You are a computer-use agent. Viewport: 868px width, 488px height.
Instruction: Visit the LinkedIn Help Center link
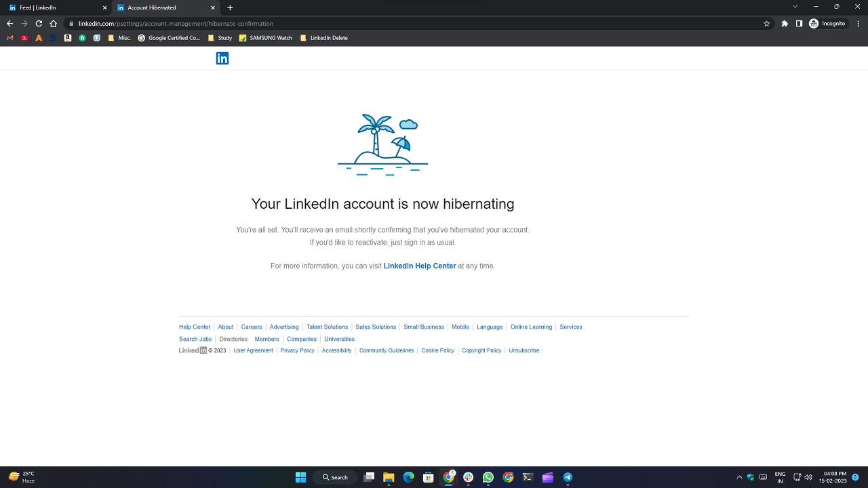420,266
